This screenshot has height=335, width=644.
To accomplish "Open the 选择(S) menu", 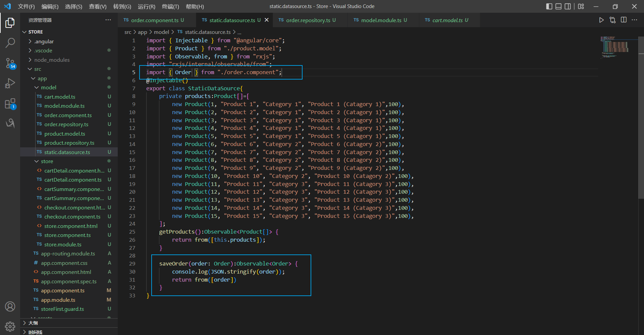I will 73,6.
